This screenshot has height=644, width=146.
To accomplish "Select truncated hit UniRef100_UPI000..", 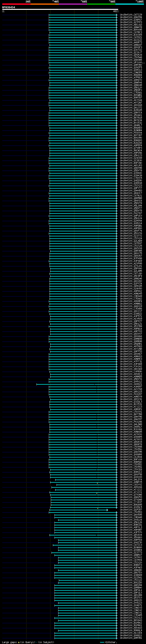I will (132, 63).
